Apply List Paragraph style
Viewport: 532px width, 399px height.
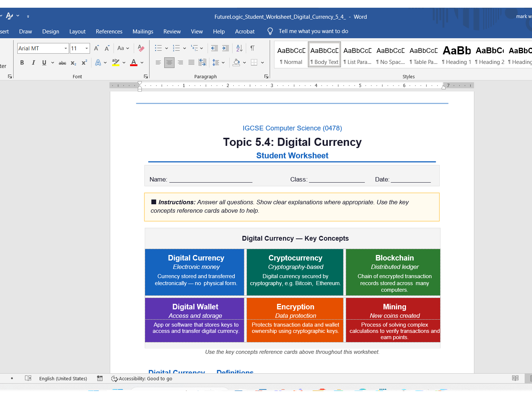(x=357, y=54)
